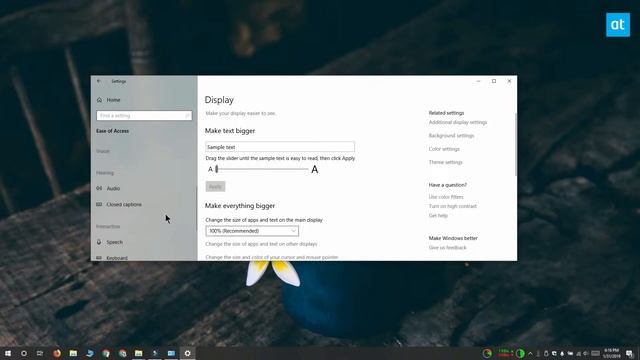Click Give us feedback link
Viewport: 640px width, 360px height.
pyautogui.click(x=447, y=248)
